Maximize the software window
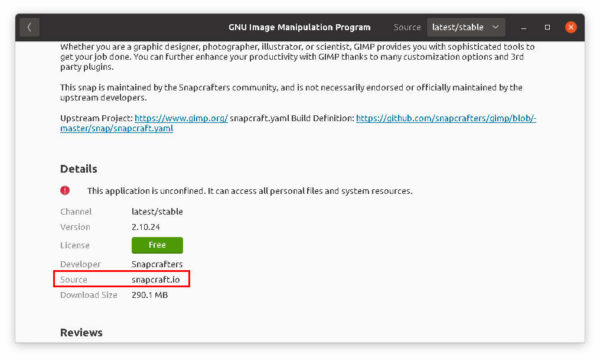The width and height of the screenshot is (600, 360). pos(547,28)
